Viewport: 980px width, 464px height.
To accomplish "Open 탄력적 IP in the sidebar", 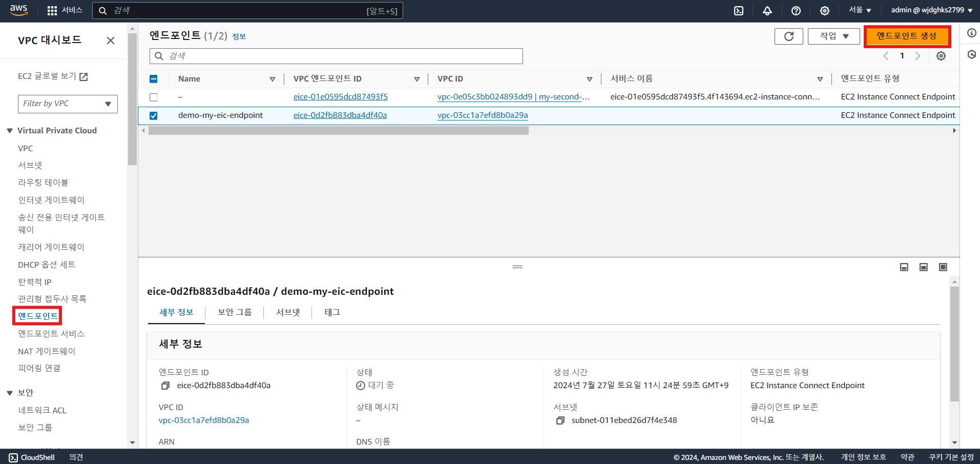I will click(35, 282).
